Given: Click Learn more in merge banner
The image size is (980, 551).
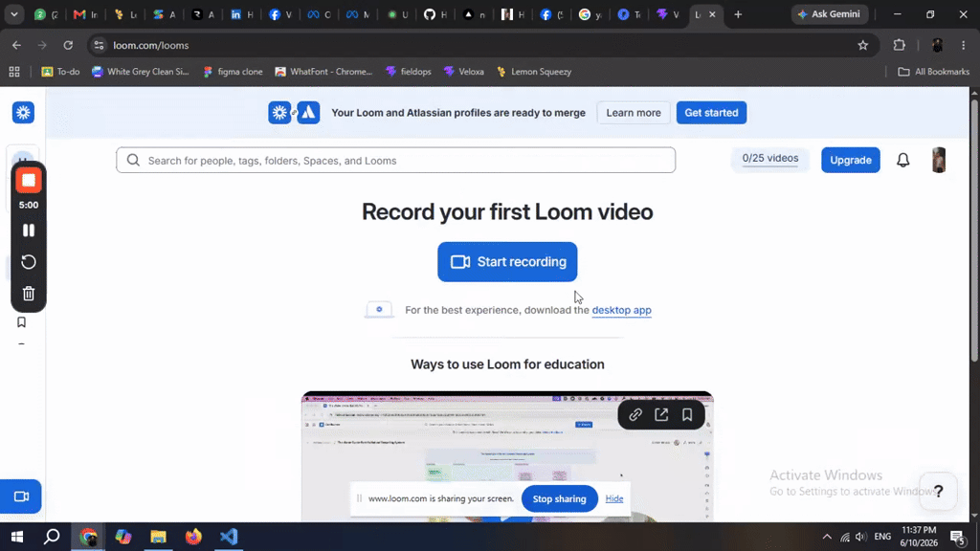Looking at the screenshot, I should 634,113.
